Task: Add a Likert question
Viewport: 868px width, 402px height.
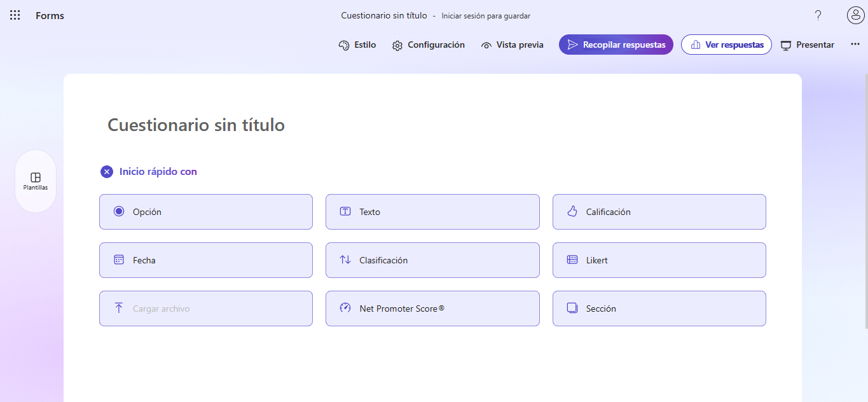Action: click(x=659, y=260)
